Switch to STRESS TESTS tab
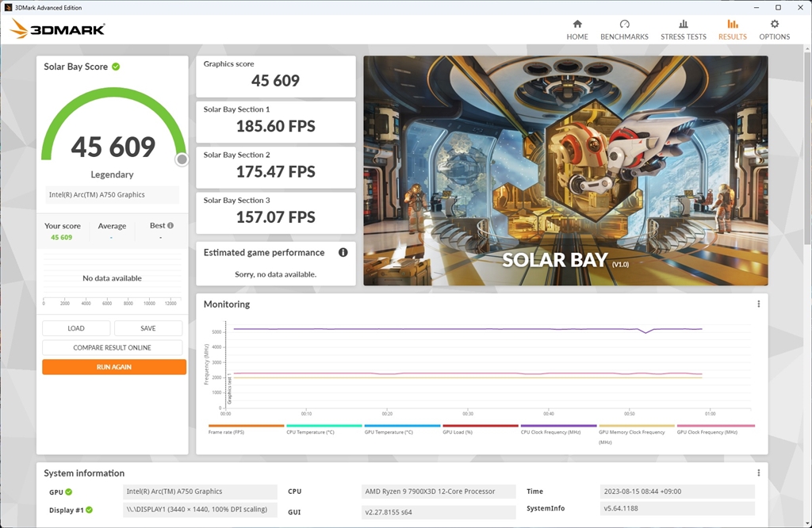The width and height of the screenshot is (812, 528). (x=683, y=30)
